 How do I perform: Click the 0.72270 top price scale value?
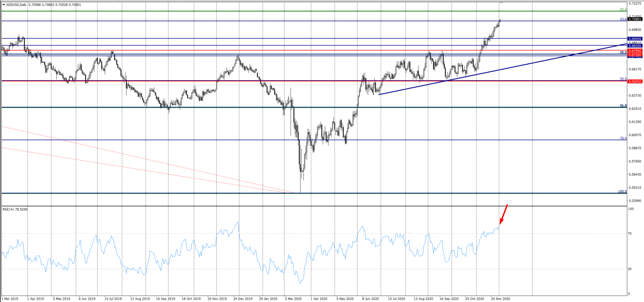pyautogui.click(x=635, y=3)
